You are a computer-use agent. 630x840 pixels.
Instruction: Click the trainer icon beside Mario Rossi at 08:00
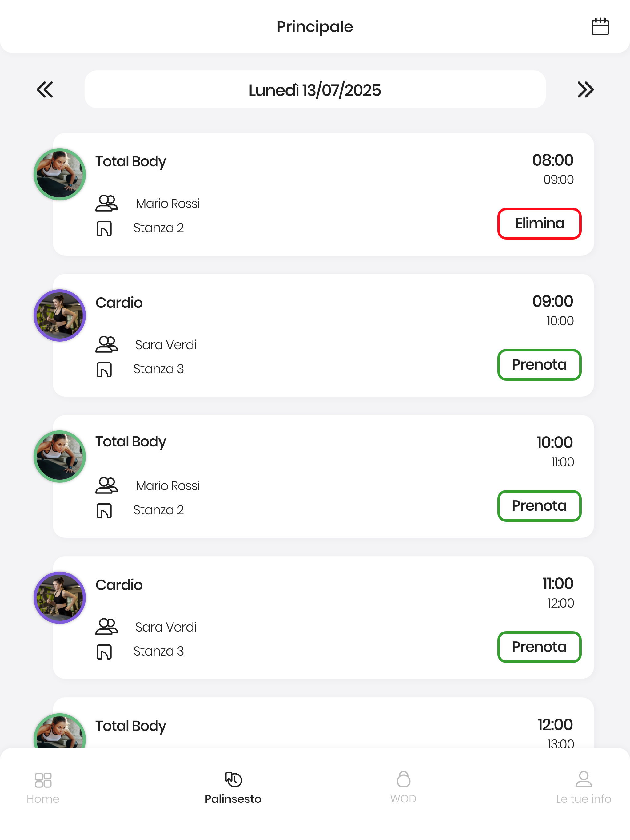pyautogui.click(x=106, y=203)
